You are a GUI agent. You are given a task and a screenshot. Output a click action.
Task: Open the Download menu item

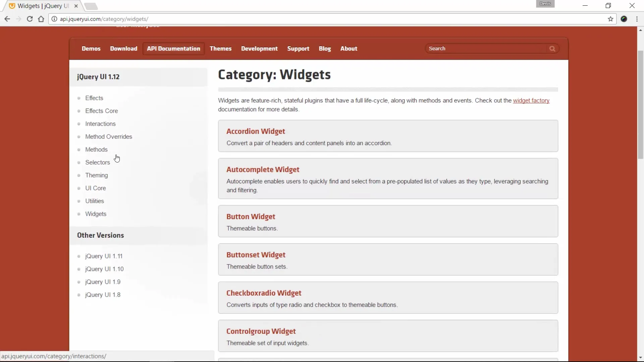coord(124,49)
